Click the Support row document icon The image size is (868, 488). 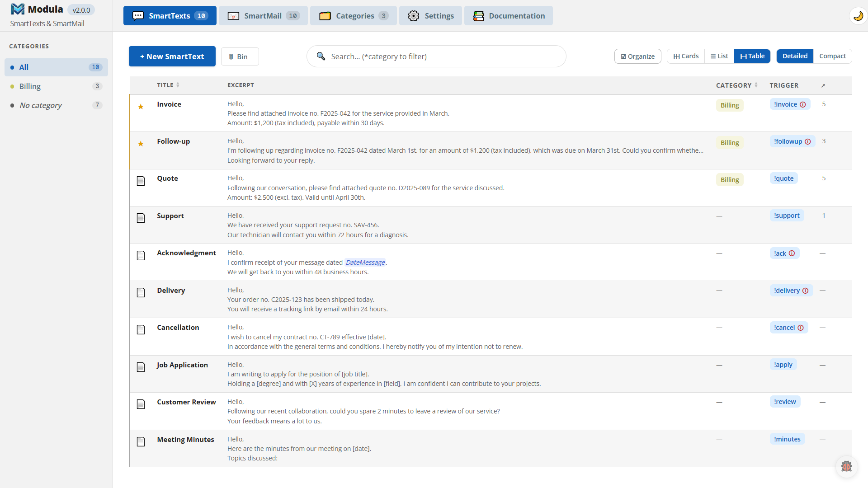[x=141, y=218]
